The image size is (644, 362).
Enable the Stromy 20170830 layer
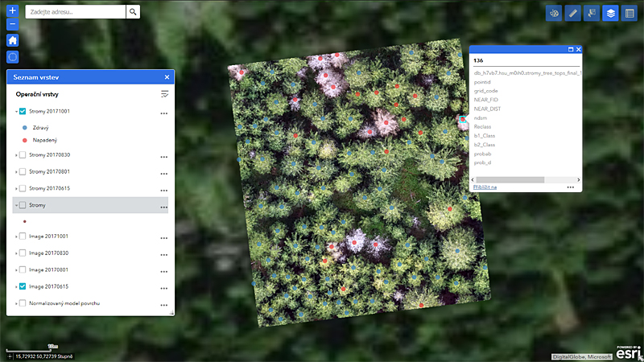pyautogui.click(x=23, y=154)
